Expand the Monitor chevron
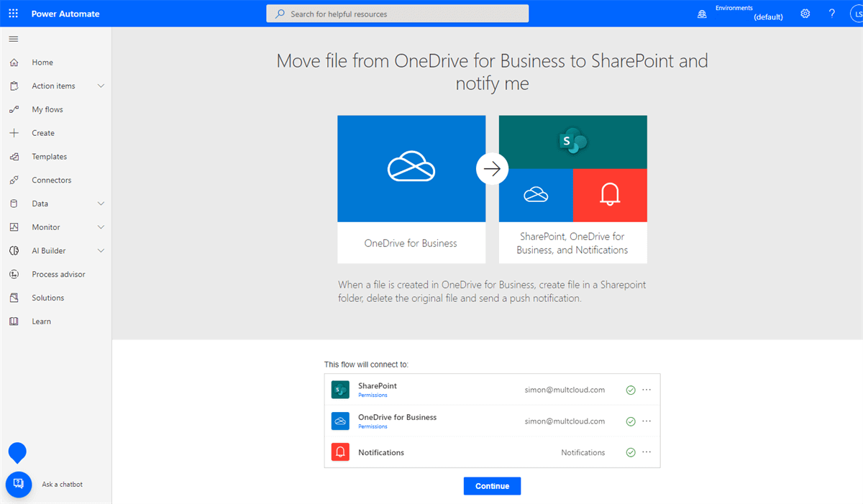 (x=101, y=227)
